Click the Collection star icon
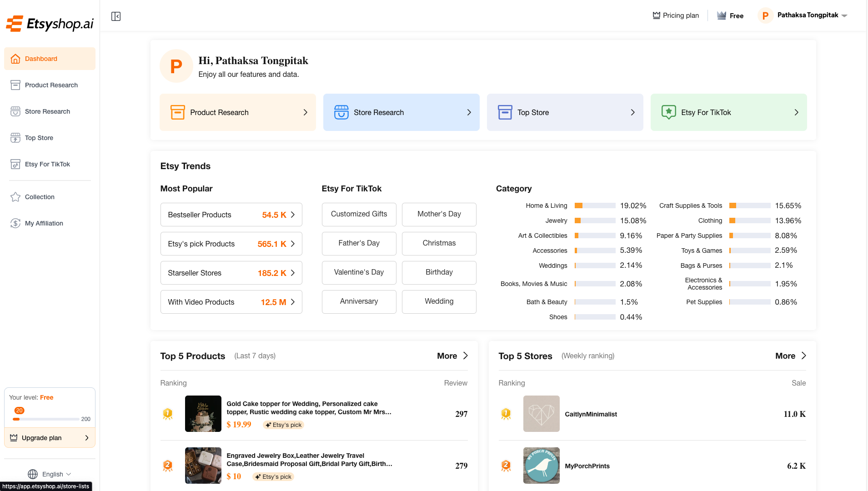 tap(15, 197)
